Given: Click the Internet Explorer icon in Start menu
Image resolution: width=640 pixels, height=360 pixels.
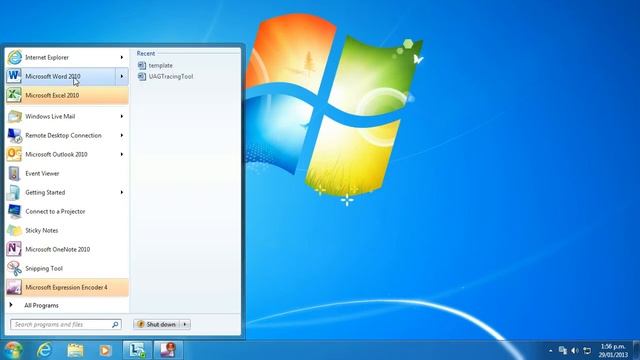Looking at the screenshot, I should [15, 58].
